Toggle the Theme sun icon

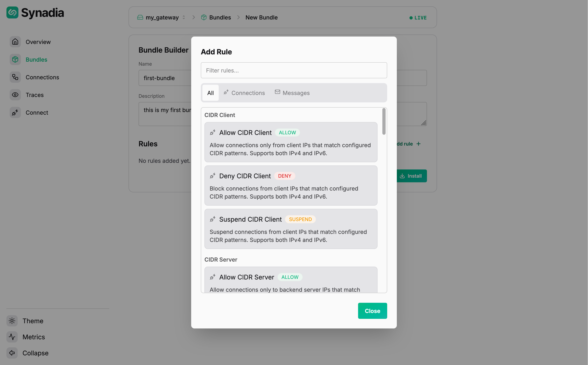[x=12, y=321]
